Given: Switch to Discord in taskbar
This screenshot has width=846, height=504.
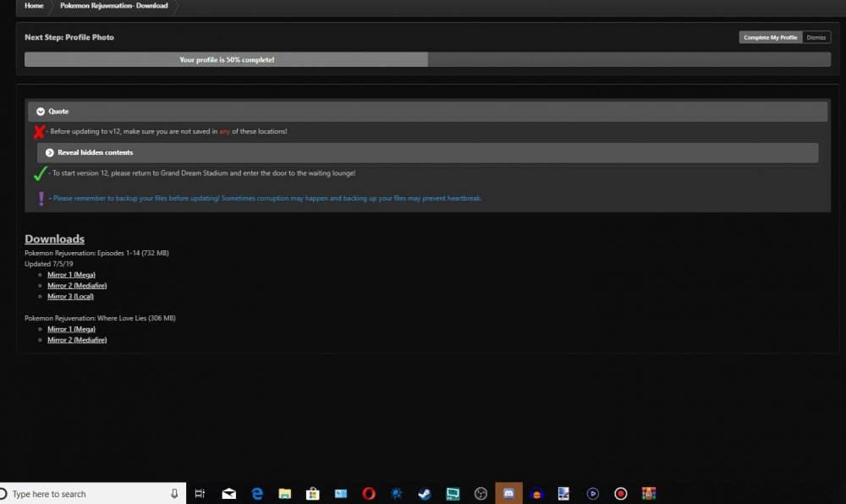Looking at the screenshot, I should coord(508,494).
